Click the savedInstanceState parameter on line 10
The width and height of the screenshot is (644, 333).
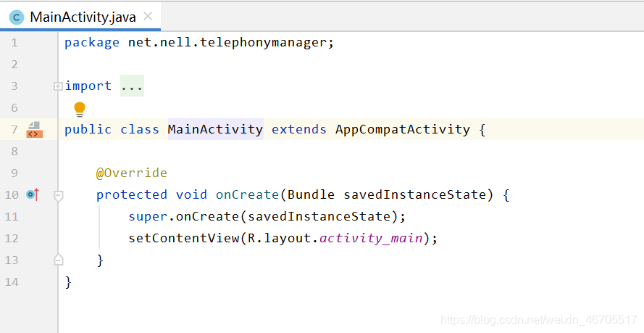click(415, 194)
